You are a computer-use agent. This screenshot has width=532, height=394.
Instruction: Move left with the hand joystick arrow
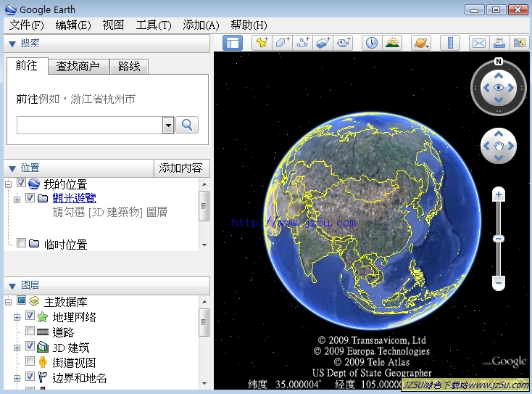(x=486, y=146)
